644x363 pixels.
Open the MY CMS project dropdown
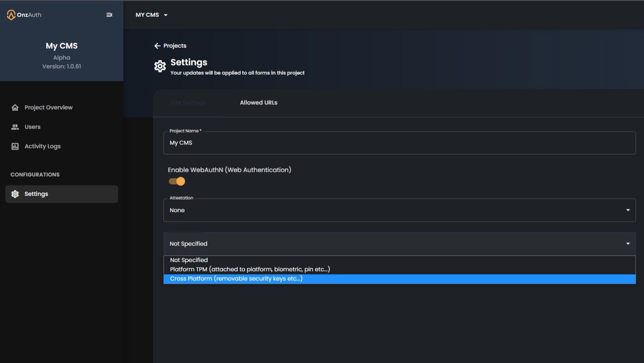pos(152,15)
